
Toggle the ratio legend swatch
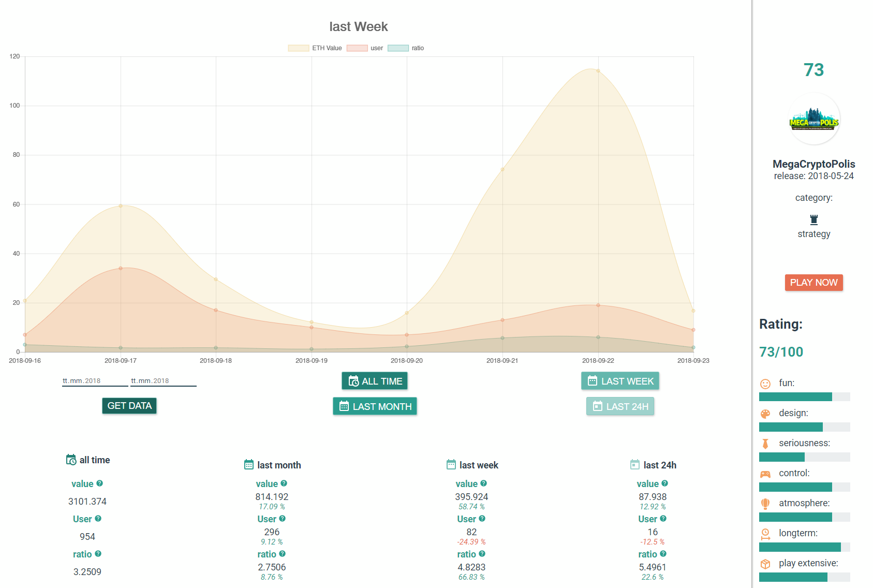tap(398, 48)
